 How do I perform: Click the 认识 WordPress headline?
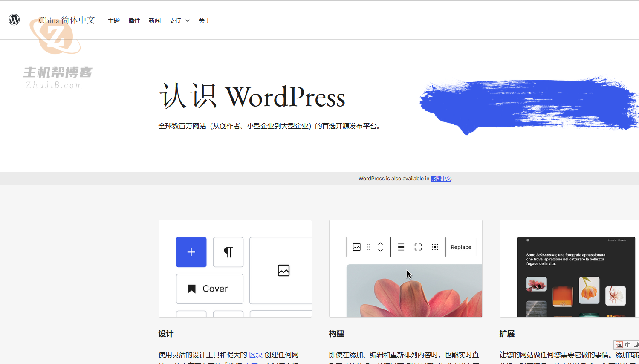tap(252, 97)
